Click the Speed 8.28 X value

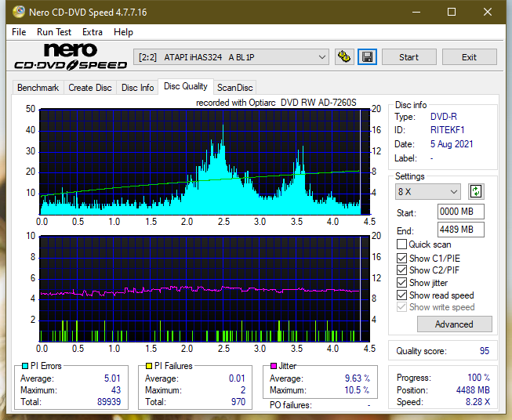pos(478,402)
